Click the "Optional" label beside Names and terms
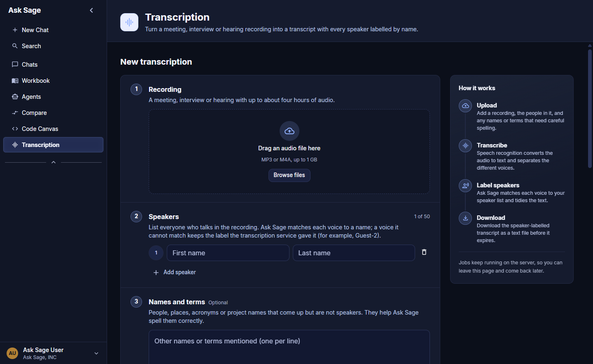593x364 pixels. (x=218, y=303)
